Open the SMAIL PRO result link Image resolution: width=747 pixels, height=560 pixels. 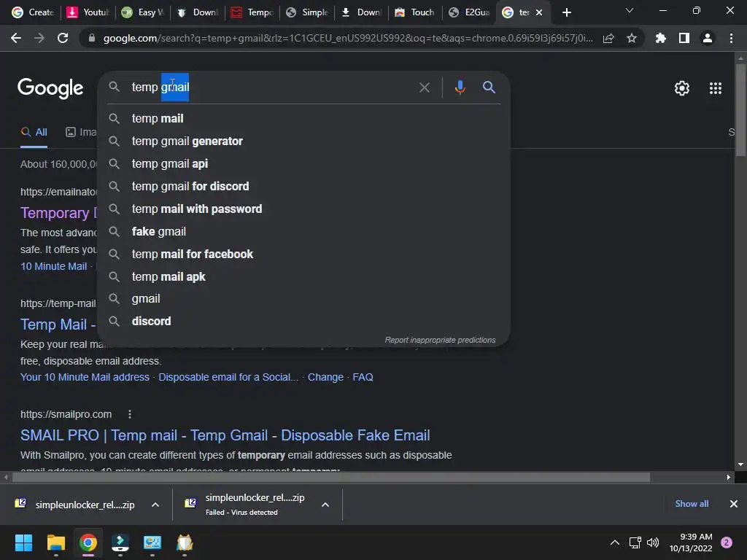click(x=225, y=435)
